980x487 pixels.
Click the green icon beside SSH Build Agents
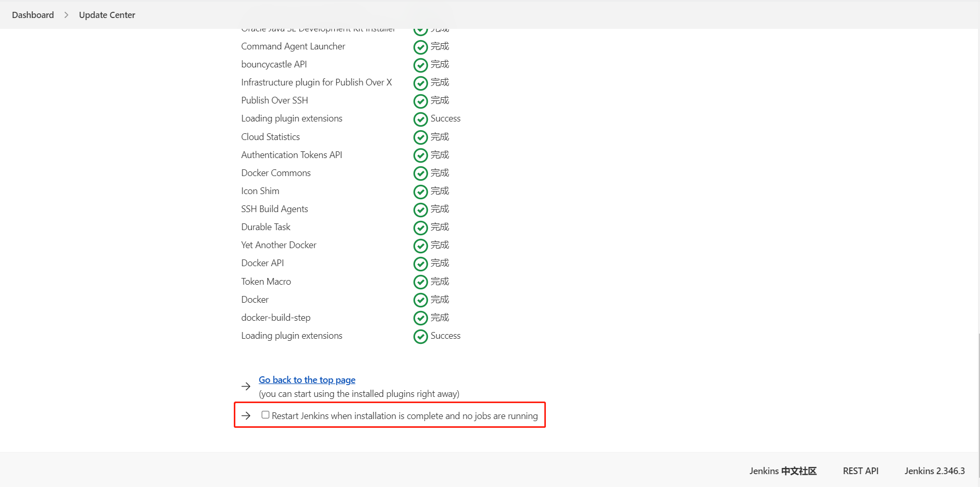coord(421,209)
